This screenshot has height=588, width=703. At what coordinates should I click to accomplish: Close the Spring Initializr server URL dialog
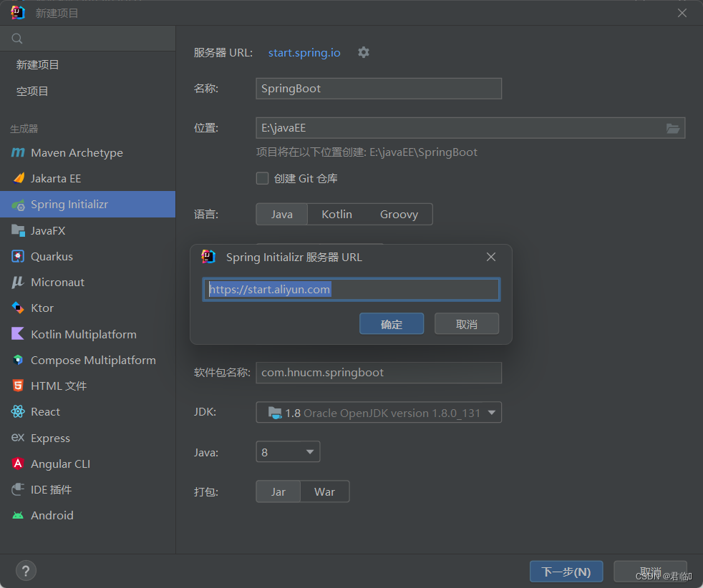(x=491, y=257)
